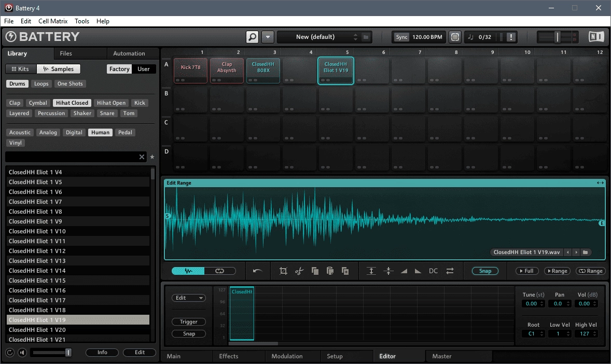Viewport: 611px width, 364px height.
Task: Select the Kits view button
Action: click(x=21, y=69)
